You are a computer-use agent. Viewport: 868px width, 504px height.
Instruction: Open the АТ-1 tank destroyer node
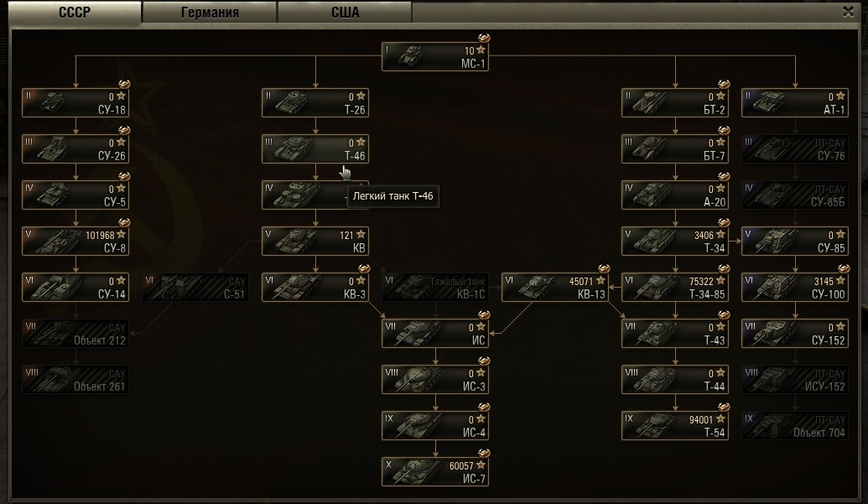coord(795,103)
